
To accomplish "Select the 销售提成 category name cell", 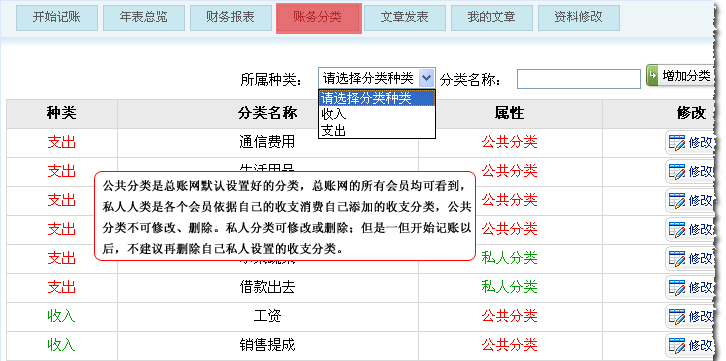I will 268,346.
